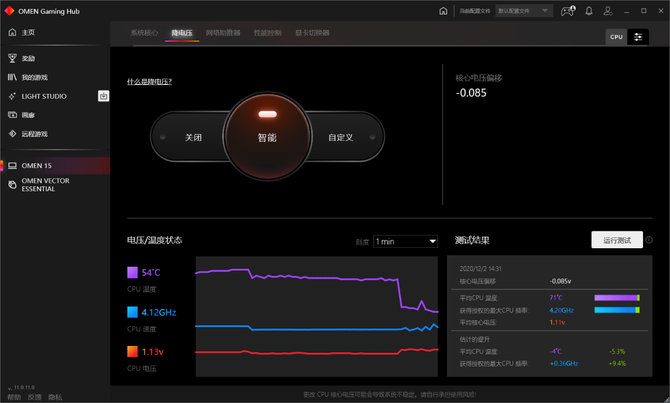Viewport: 670px width, 403px height.
Task: Click the orange CPU 电压 legend swatch
Action: pos(132,351)
